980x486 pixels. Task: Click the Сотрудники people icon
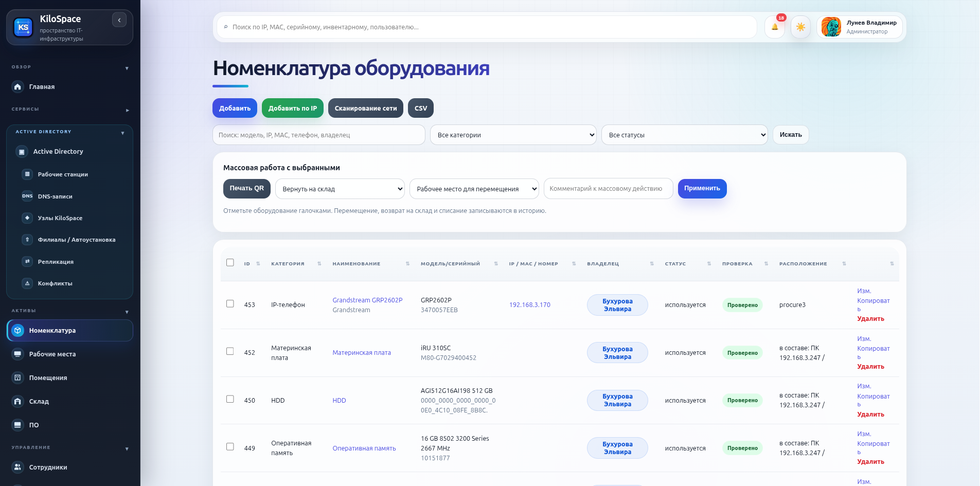coord(18,467)
